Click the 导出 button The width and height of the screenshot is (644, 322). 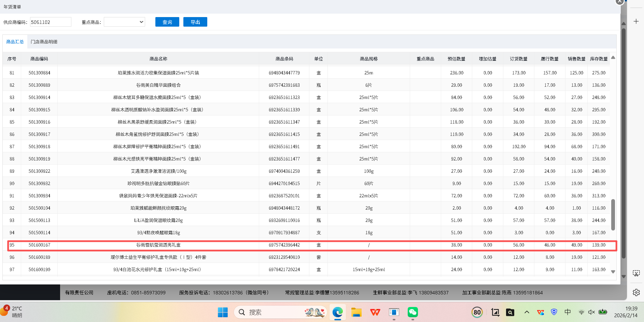195,22
